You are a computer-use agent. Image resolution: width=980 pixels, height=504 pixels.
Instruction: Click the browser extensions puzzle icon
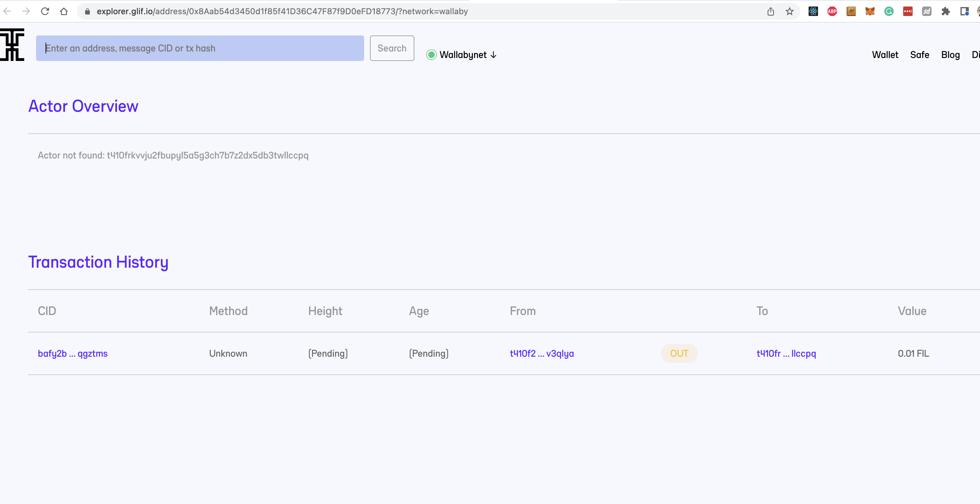(945, 11)
